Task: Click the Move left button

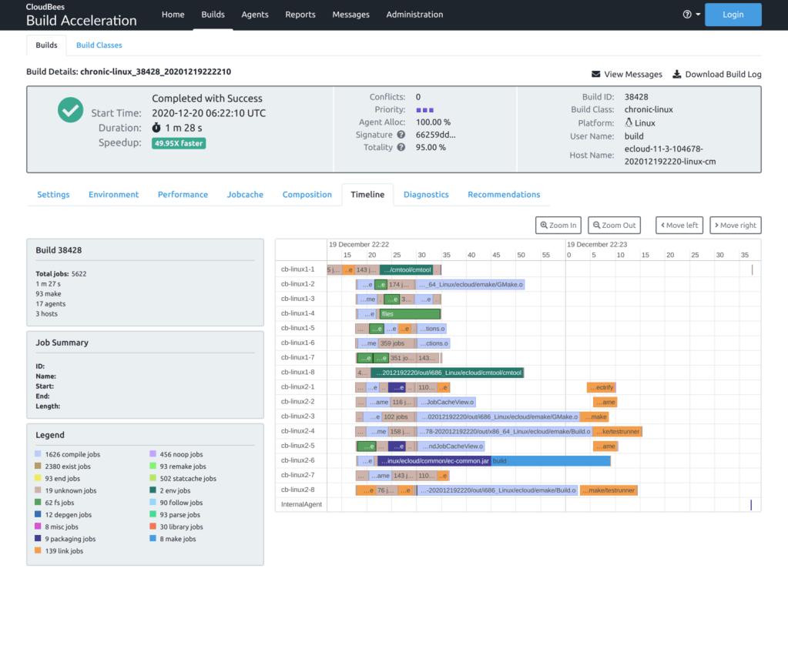Action: [679, 225]
